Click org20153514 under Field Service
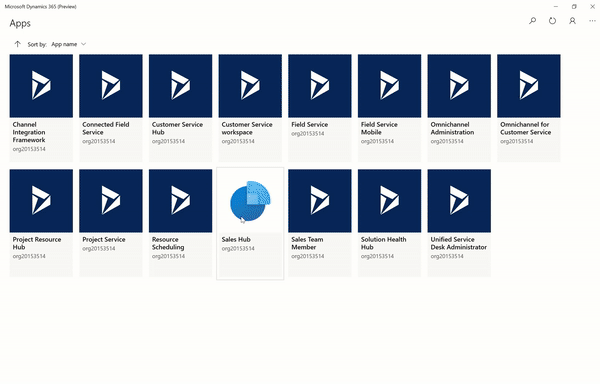This screenshot has width=600, height=384. [x=308, y=134]
